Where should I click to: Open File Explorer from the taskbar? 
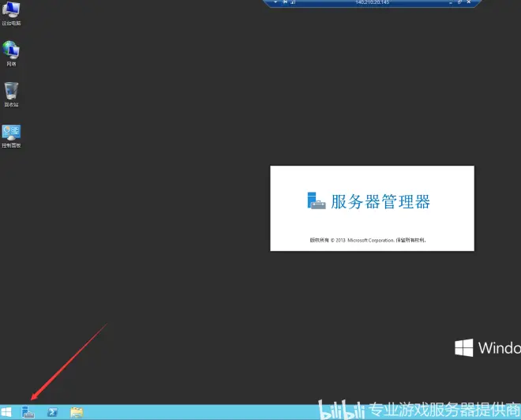tap(77, 412)
